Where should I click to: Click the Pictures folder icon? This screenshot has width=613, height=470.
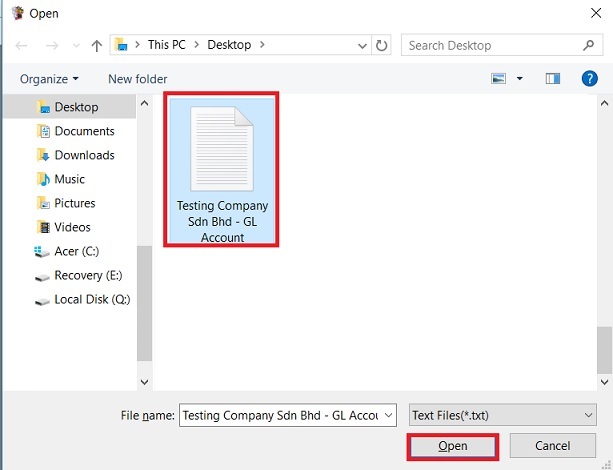(x=43, y=203)
